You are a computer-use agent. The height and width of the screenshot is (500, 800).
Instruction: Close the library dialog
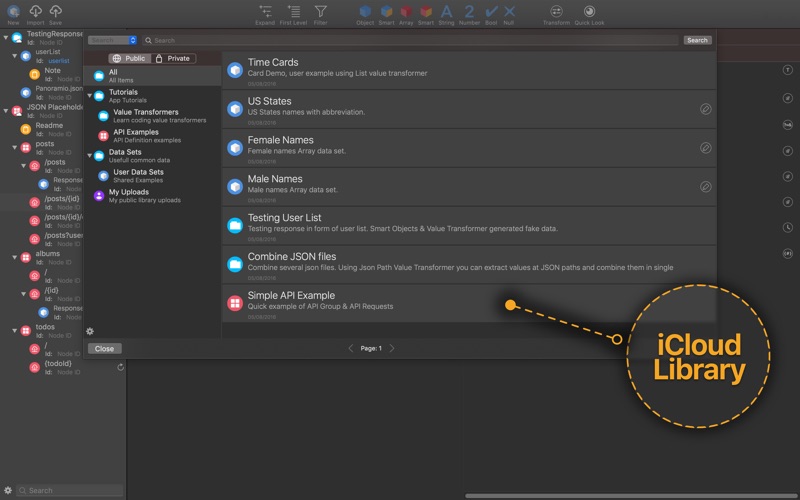pos(105,348)
